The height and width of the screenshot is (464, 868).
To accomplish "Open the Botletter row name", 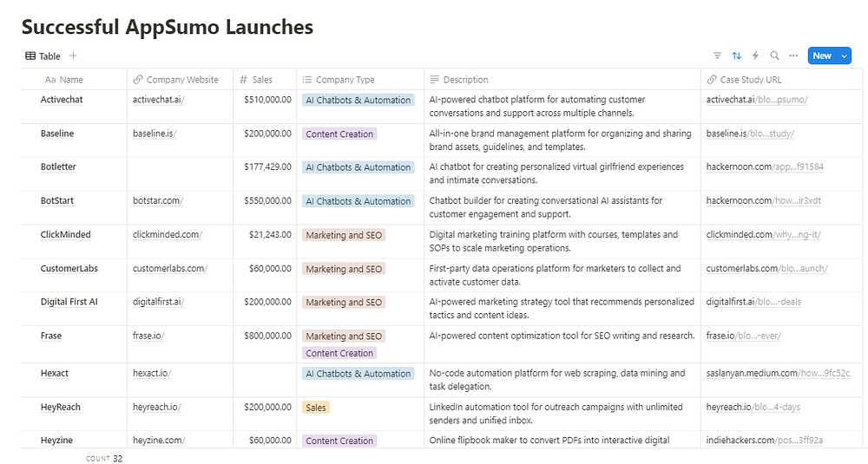I will click(58, 167).
